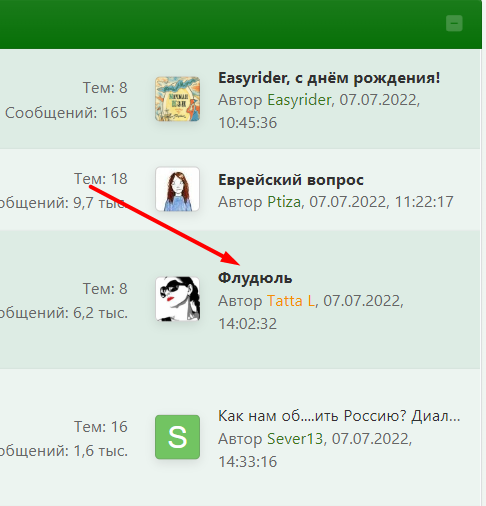Open Tatta L's sunglasses avatar
The height and width of the screenshot is (506, 486).
tap(177, 299)
